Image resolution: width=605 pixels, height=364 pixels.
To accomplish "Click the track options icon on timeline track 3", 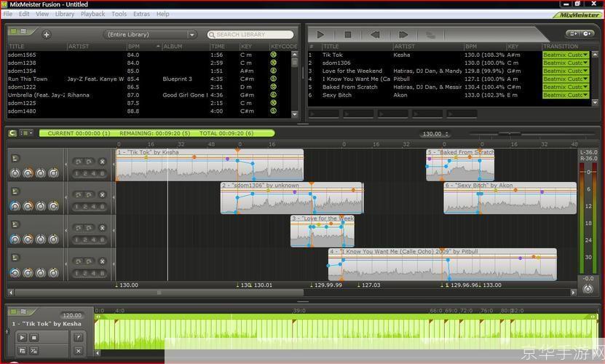I will (15, 225).
